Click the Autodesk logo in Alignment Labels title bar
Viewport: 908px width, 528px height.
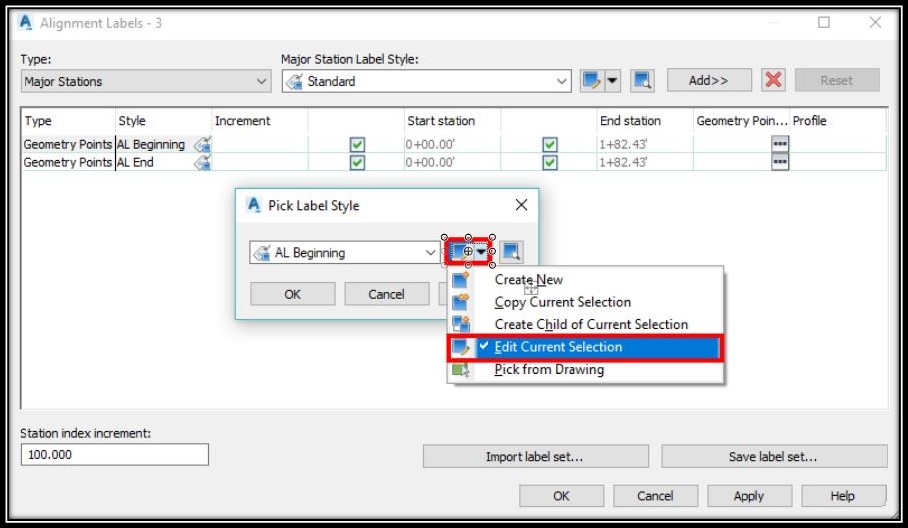coord(25,23)
